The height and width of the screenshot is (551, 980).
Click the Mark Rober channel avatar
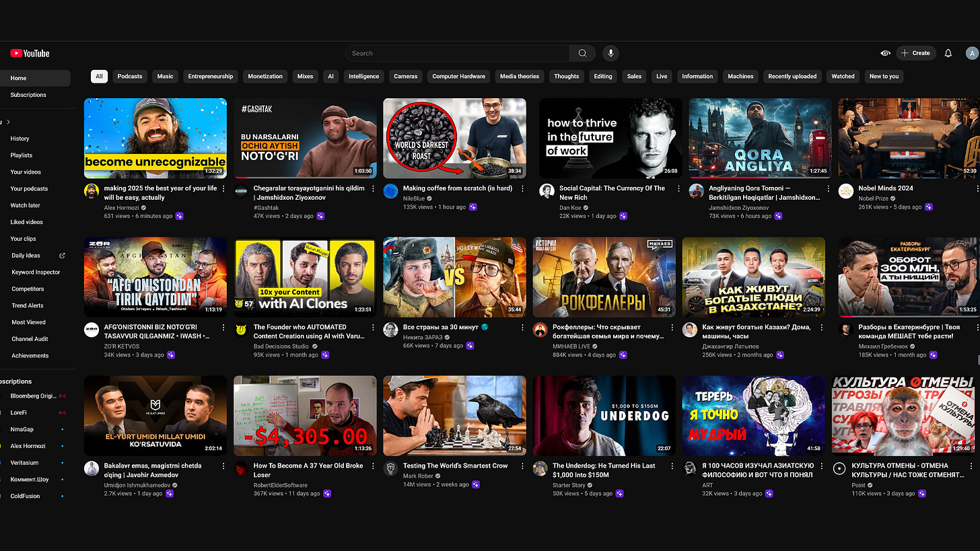391,468
